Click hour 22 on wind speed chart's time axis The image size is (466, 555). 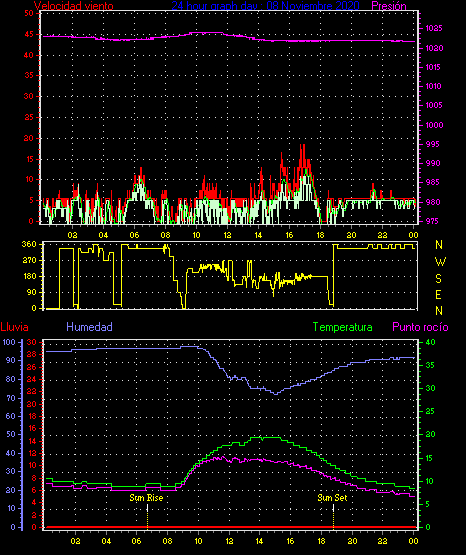pos(382,235)
